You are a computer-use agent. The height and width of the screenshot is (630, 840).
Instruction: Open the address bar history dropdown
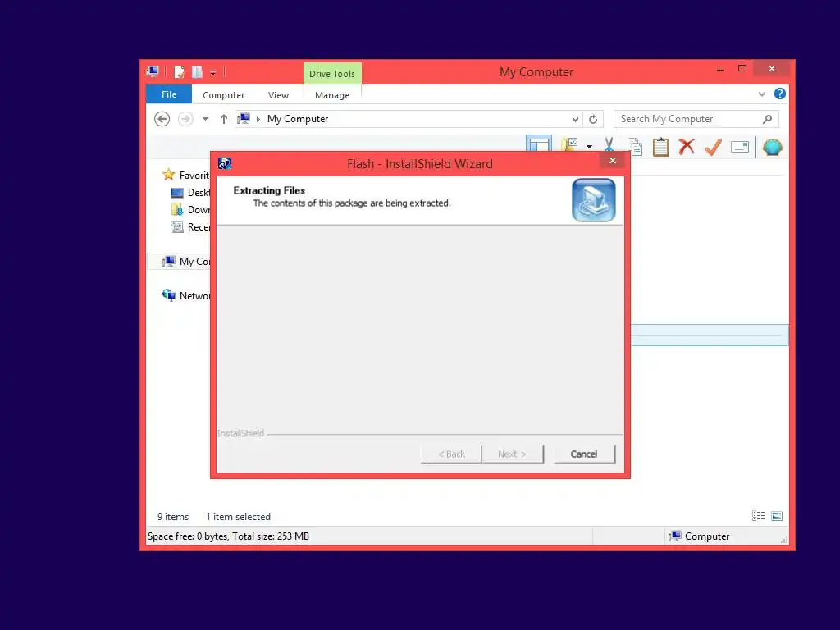point(575,119)
